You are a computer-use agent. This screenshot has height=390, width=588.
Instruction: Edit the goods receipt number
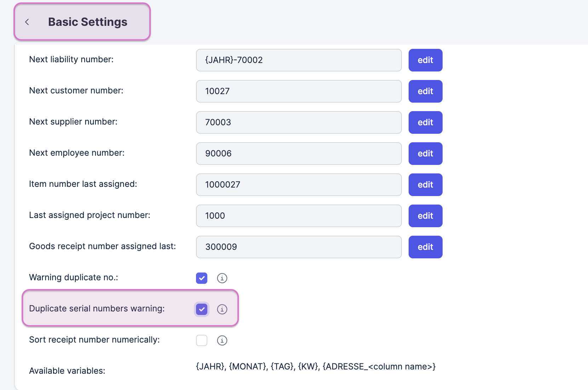(x=425, y=247)
